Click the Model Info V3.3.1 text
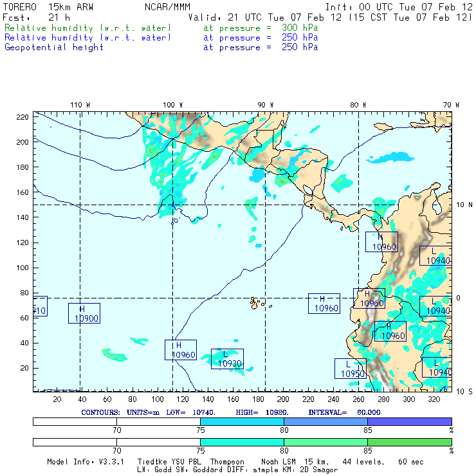The width and height of the screenshot is (476, 476). (86, 462)
